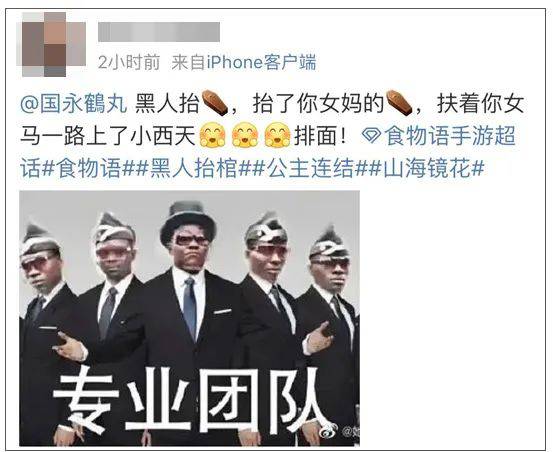Click the middle blushing smiley emoji
The image size is (553, 452).
pos(245,135)
